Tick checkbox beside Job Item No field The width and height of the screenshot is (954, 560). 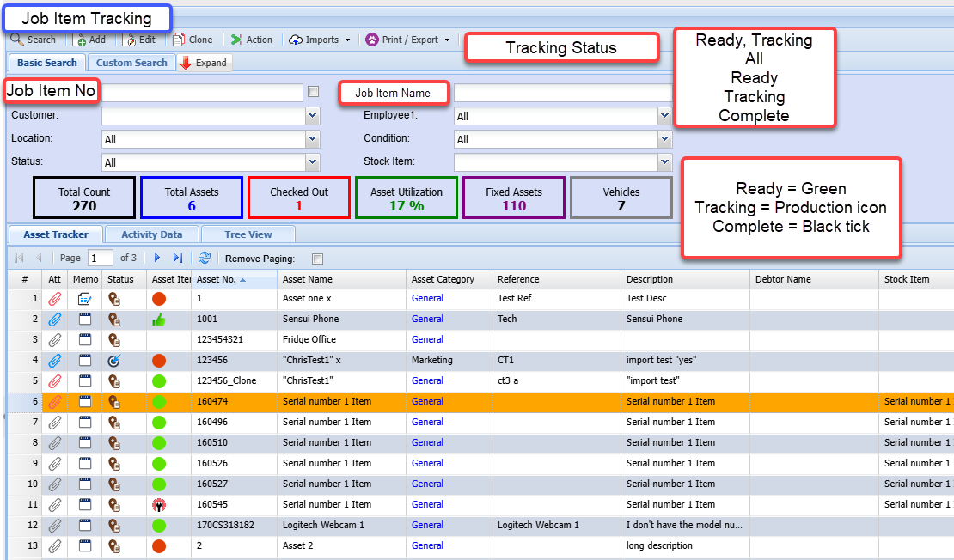(x=314, y=92)
